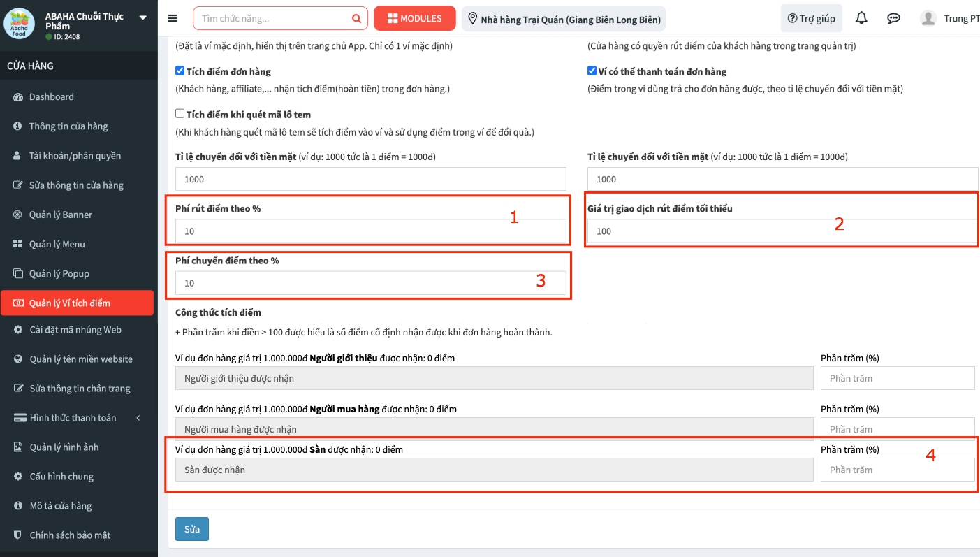Open the chat messages icon
The image size is (980, 557).
893,18
